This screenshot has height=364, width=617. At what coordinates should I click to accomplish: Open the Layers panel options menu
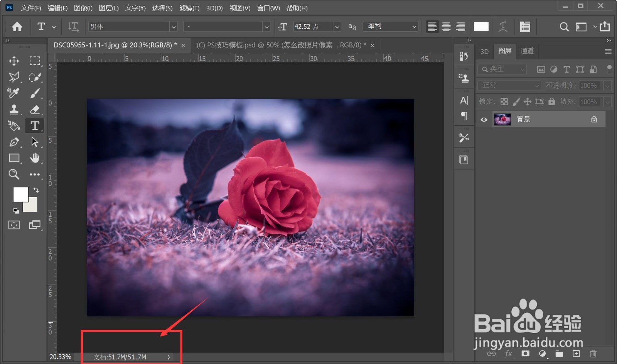pyautogui.click(x=608, y=51)
